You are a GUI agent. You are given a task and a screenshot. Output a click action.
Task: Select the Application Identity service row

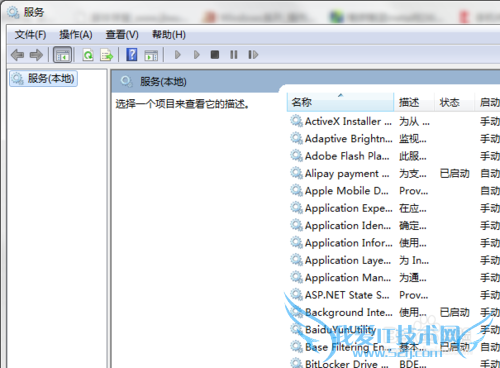point(395,225)
